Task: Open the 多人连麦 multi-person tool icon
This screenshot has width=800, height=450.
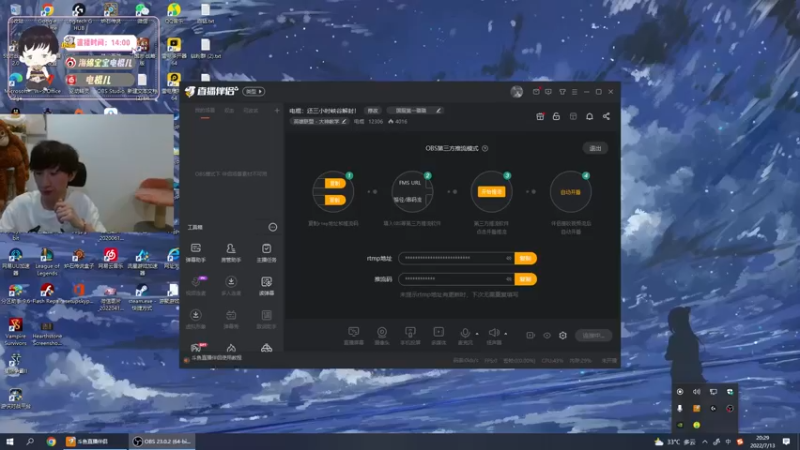Action: coord(231,286)
